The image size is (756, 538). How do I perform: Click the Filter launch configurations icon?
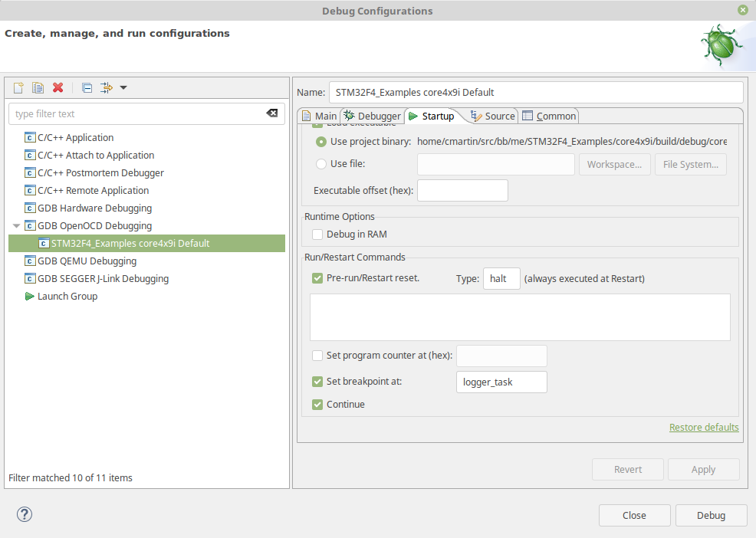point(107,87)
